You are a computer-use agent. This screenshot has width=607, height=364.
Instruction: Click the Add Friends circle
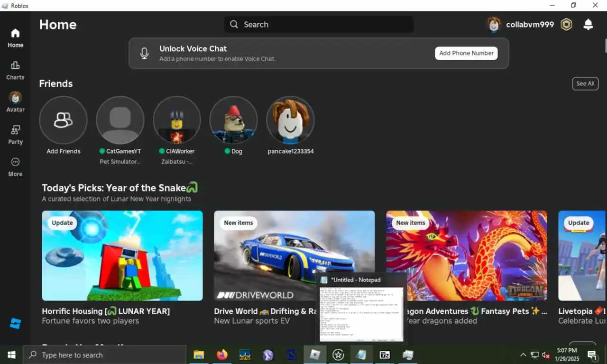point(63,120)
